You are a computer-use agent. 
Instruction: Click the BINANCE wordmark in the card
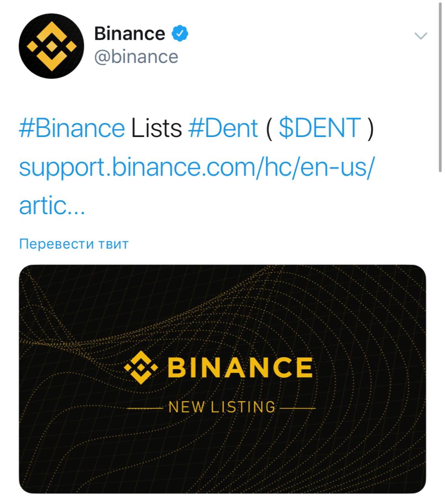point(240,367)
